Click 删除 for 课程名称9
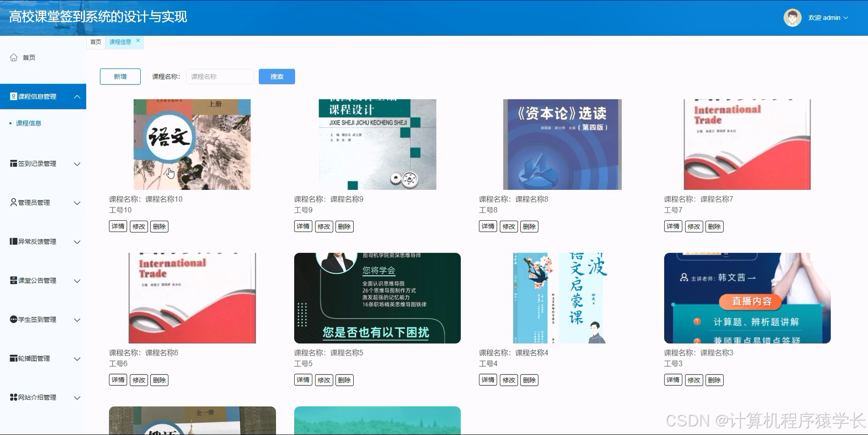868x435 pixels. tap(345, 227)
